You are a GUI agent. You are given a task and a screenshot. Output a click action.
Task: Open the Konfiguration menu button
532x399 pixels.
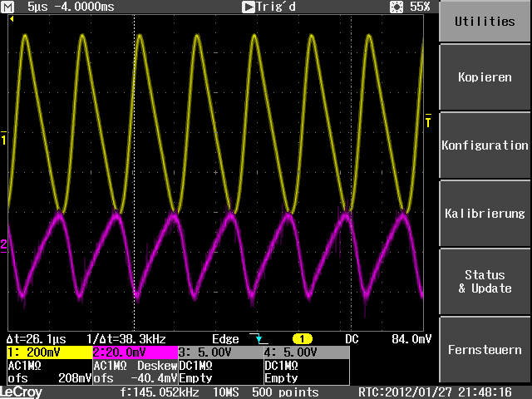pos(485,145)
